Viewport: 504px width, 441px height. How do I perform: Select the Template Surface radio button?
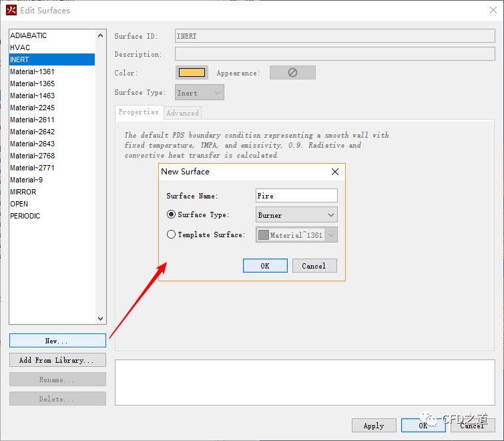172,235
